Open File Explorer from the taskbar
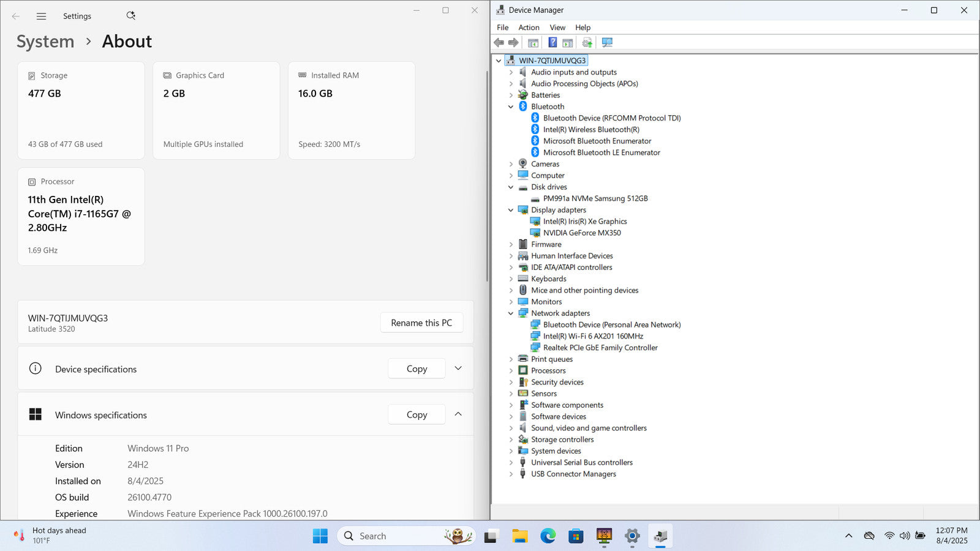 519,536
